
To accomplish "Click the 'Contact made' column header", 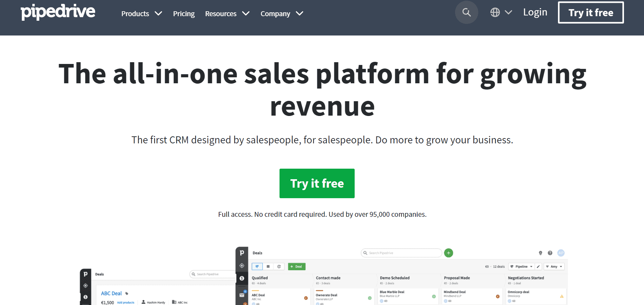I will point(328,278).
